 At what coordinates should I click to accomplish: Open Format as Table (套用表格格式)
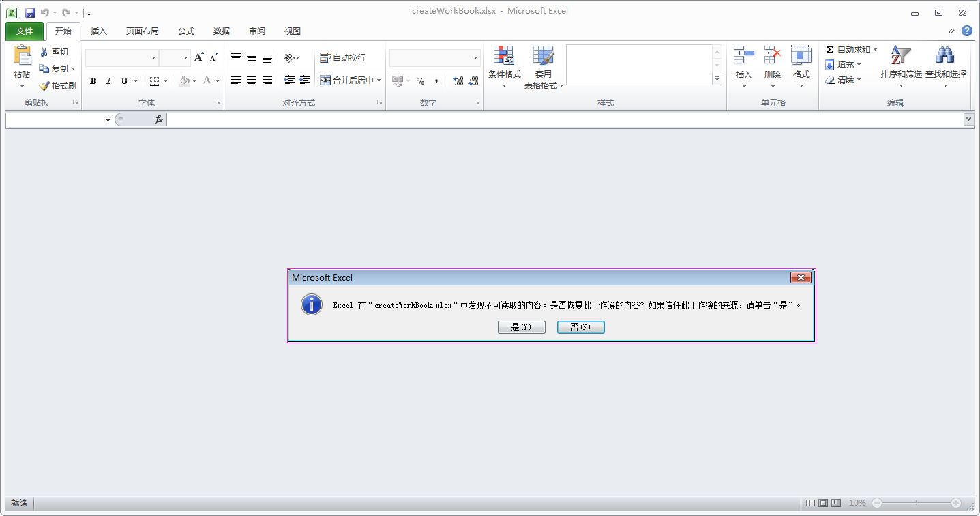click(544, 68)
